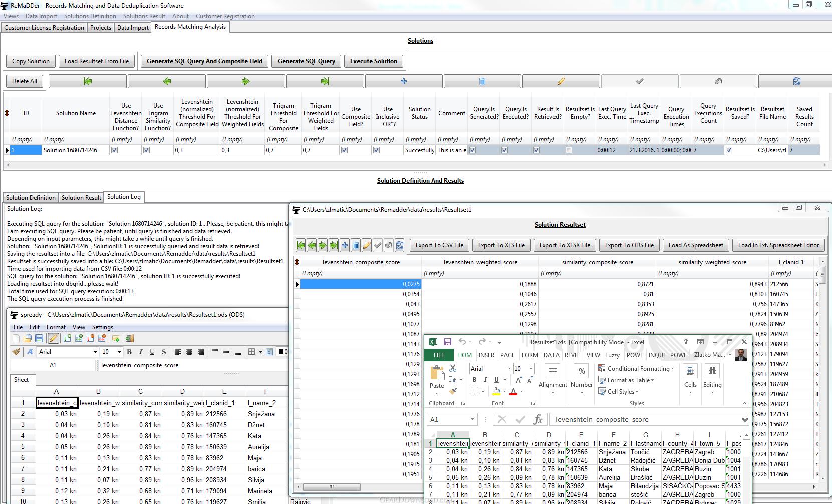
Task: Open the Fuzzy tab in Excel ribbon
Action: point(612,355)
